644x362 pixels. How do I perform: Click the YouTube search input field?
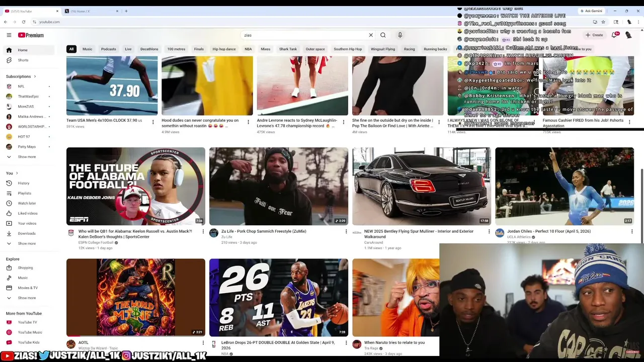tap(304, 35)
